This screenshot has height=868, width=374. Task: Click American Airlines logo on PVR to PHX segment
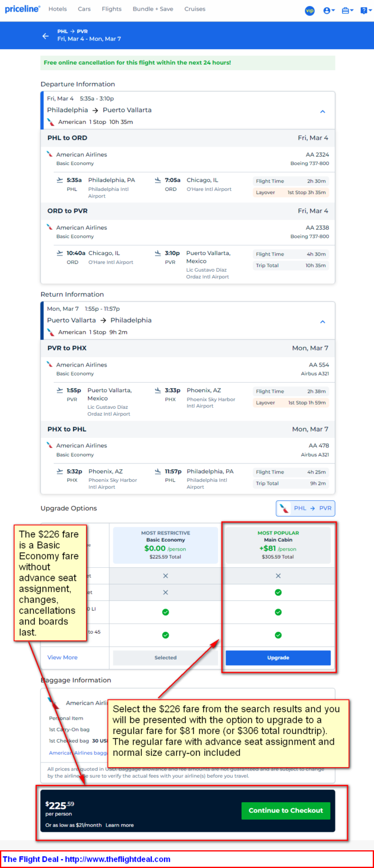50,364
